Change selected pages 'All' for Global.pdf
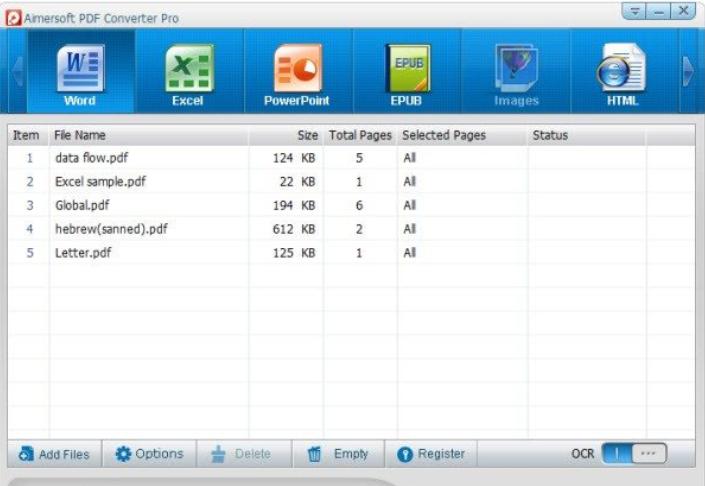705x486 pixels. click(410, 205)
